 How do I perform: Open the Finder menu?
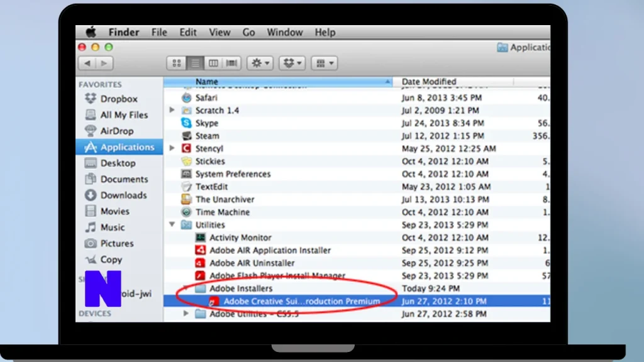tap(124, 32)
